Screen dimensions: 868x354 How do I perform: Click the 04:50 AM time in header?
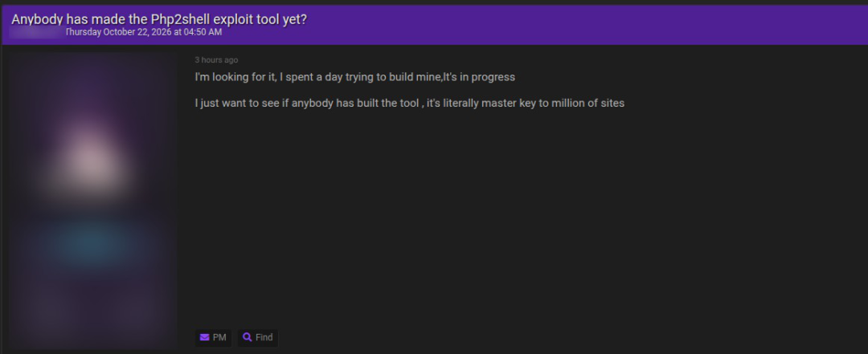203,32
